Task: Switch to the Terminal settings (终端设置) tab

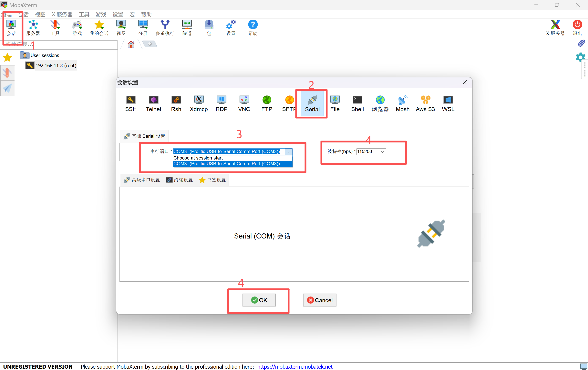Action: [180, 180]
